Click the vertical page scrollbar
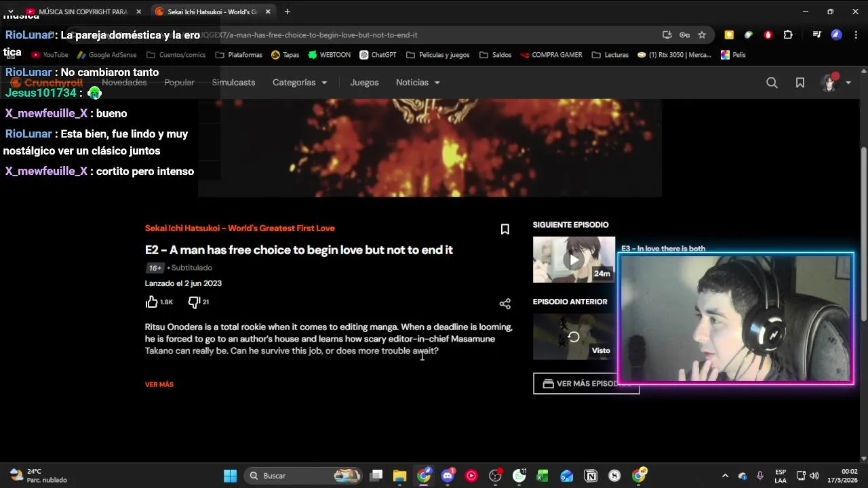Image resolution: width=868 pixels, height=488 pixels. (x=863, y=234)
